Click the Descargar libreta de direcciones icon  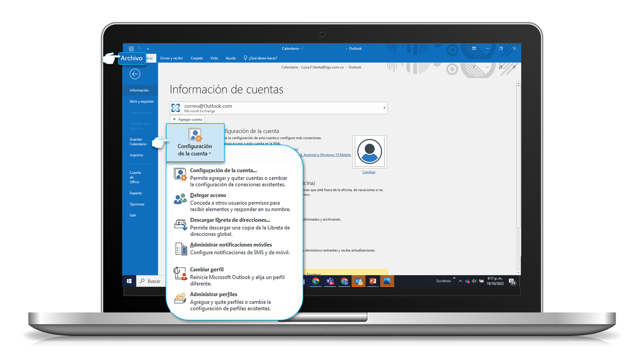click(181, 225)
